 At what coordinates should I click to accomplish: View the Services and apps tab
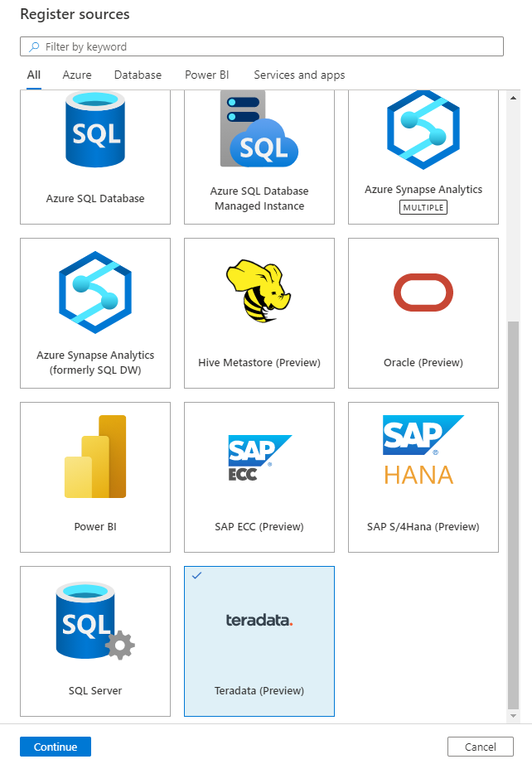pos(299,75)
